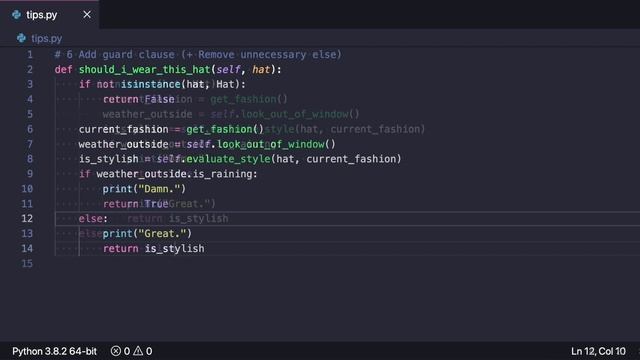Click line number 1 in the gutter
Screen dimensions: 640x360
point(30,55)
